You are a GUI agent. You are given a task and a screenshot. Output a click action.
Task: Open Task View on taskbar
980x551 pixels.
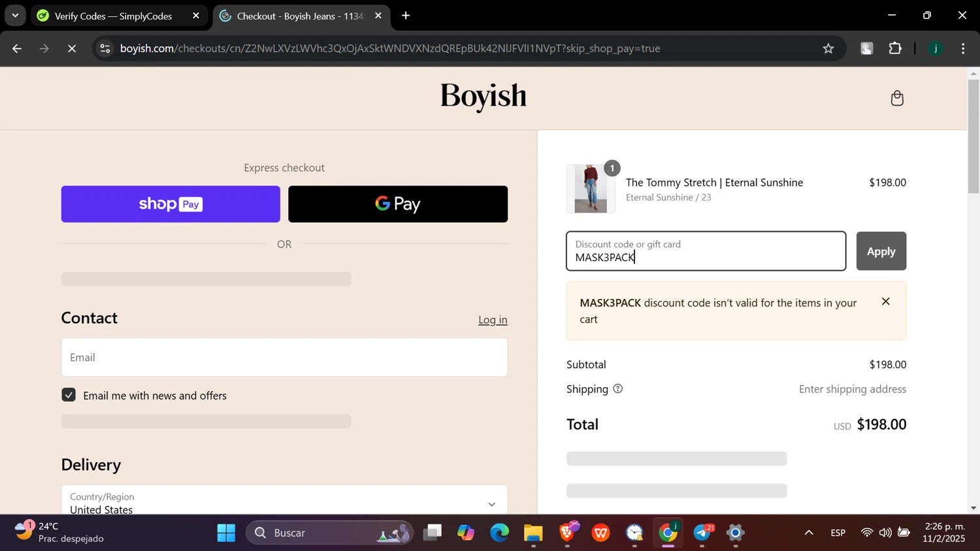tap(432, 533)
